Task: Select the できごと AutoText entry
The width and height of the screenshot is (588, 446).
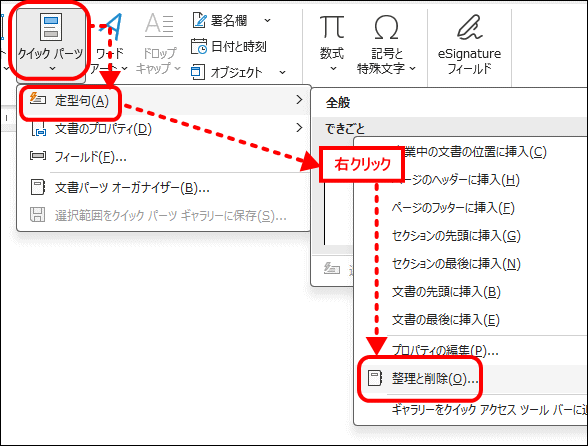Action: [345, 128]
